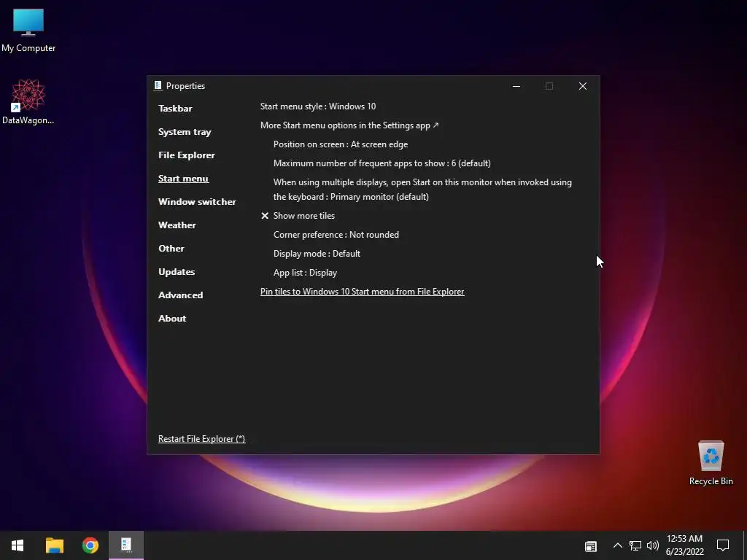This screenshot has width=747, height=560.
Task: Open File Explorer from taskbar
Action: [54, 545]
